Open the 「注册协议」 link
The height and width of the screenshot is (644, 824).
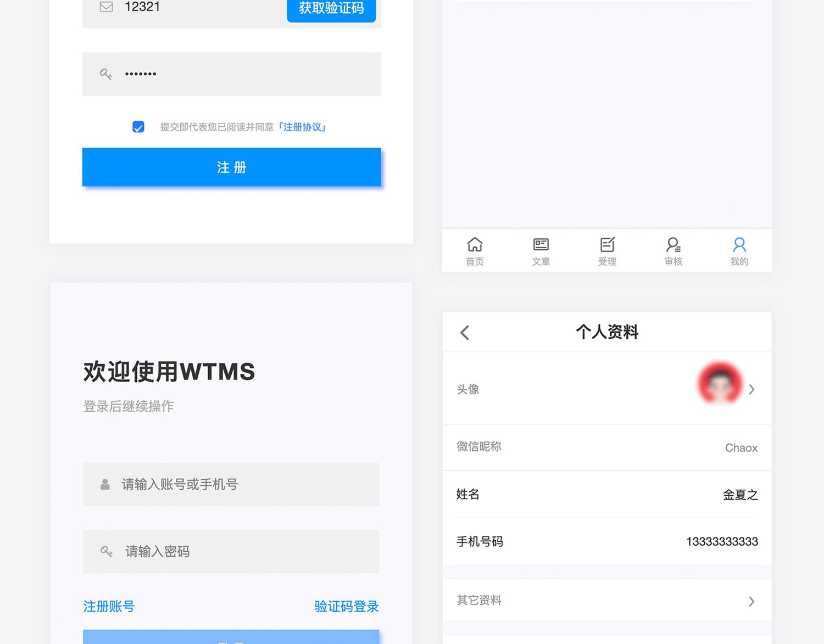click(302, 127)
